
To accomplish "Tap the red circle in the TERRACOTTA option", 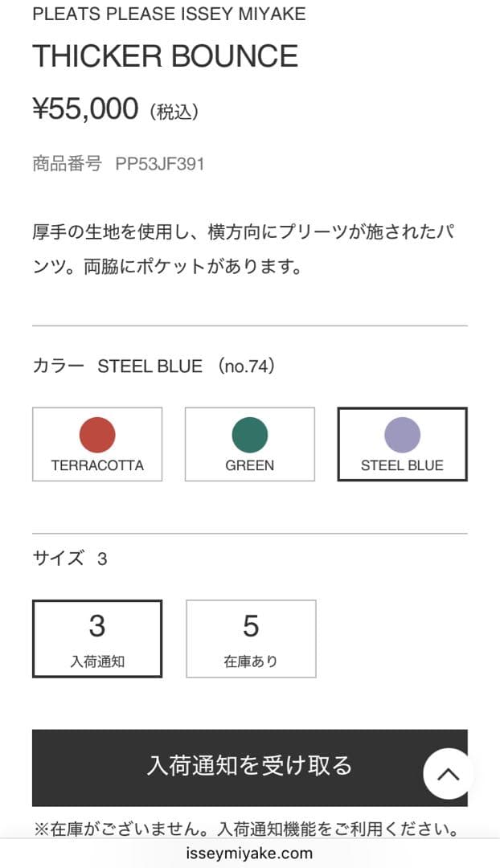I will (96, 435).
